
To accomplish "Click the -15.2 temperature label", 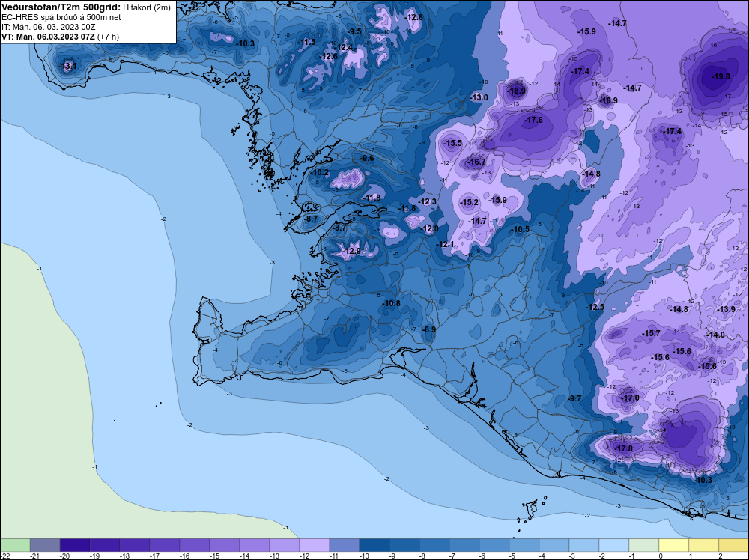I will pos(469,202).
